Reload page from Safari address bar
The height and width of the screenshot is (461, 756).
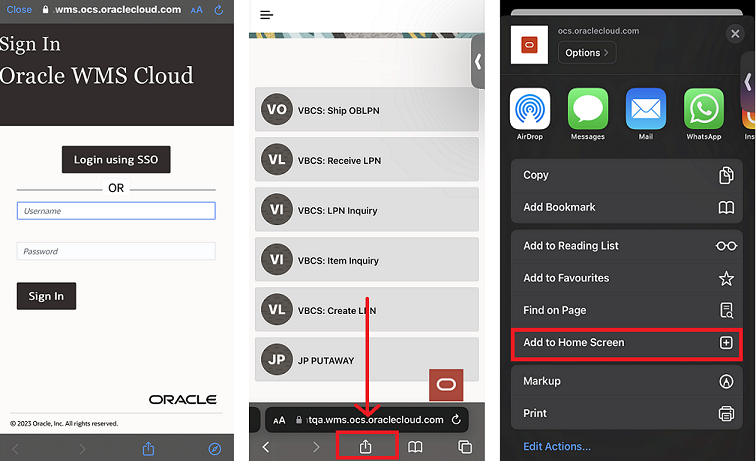tap(456, 420)
